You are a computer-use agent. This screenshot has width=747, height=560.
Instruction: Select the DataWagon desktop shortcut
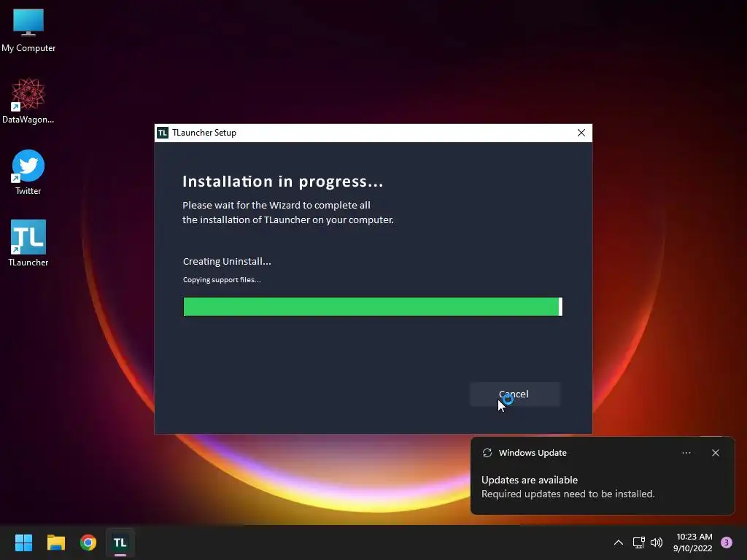(28, 101)
